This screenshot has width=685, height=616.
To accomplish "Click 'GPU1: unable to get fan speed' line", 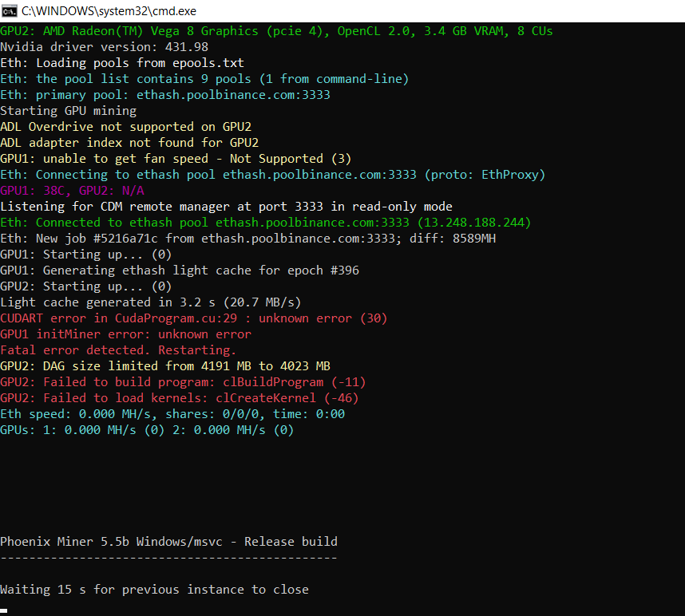I will [x=176, y=159].
